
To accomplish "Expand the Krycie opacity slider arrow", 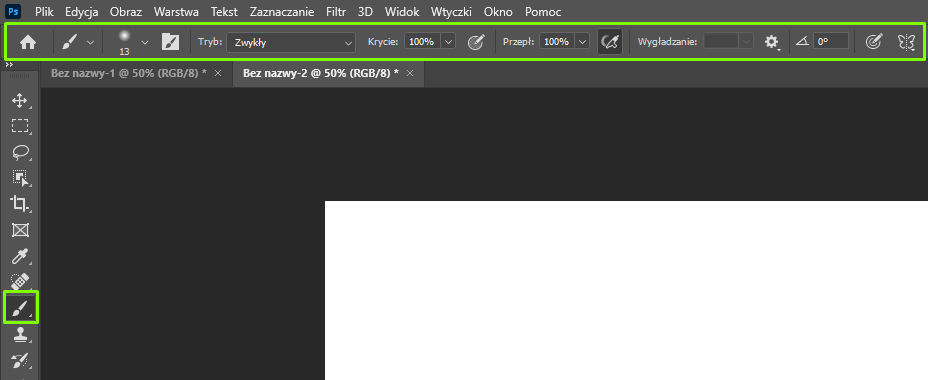I will pos(448,42).
